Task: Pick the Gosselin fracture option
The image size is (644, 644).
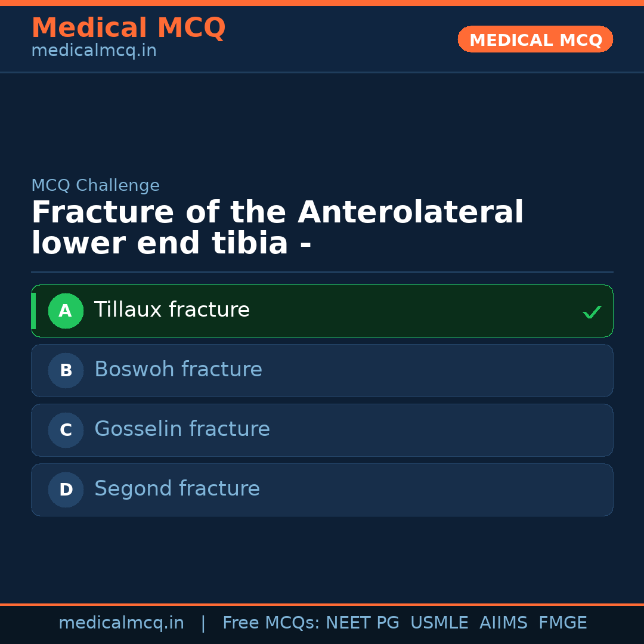Action: click(182, 429)
